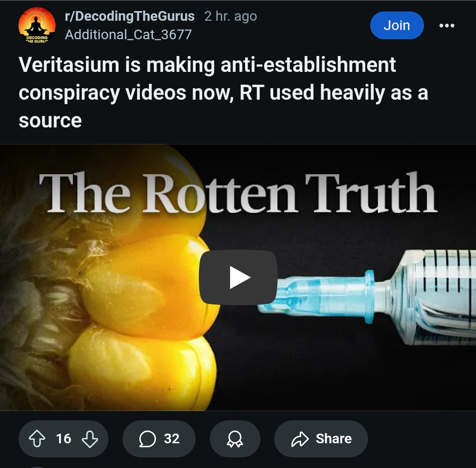
Task: Visit r/DecodingTheGurus subreddit link
Action: (x=130, y=16)
